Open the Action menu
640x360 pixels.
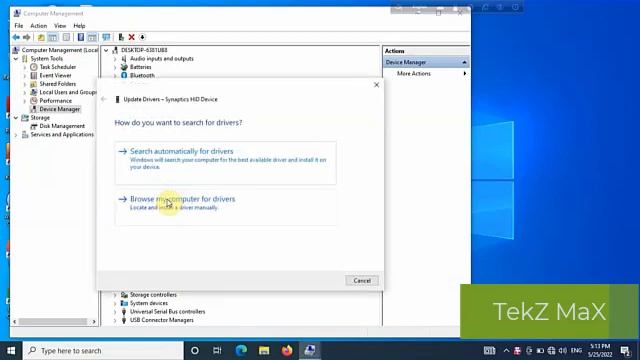[39, 26]
